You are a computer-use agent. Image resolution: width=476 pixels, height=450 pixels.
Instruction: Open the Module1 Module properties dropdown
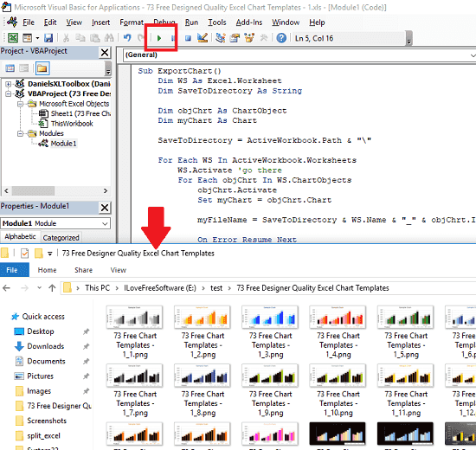(x=105, y=224)
